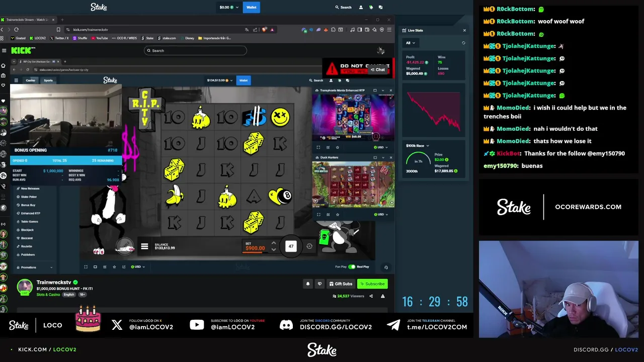This screenshot has width=644, height=362.
Task: Click the report warning triangle icon
Action: click(382, 296)
